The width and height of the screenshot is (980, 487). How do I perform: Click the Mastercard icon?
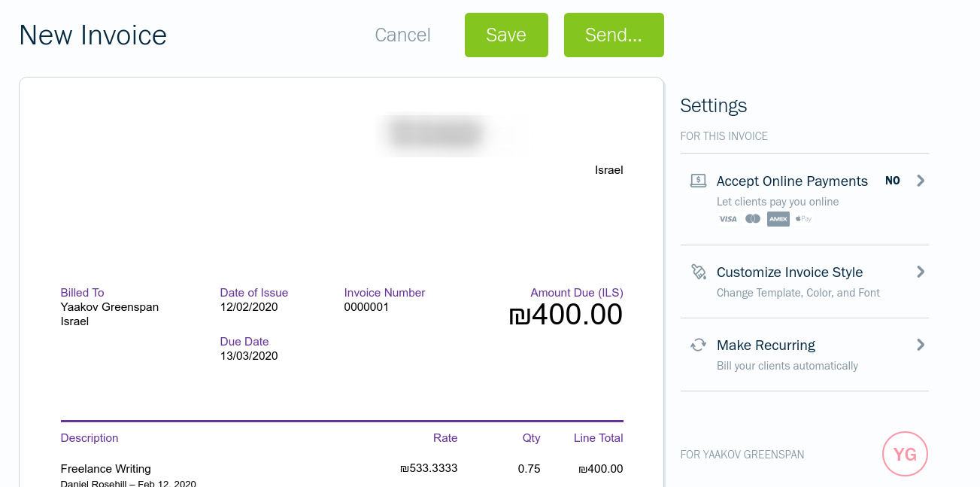[753, 219]
